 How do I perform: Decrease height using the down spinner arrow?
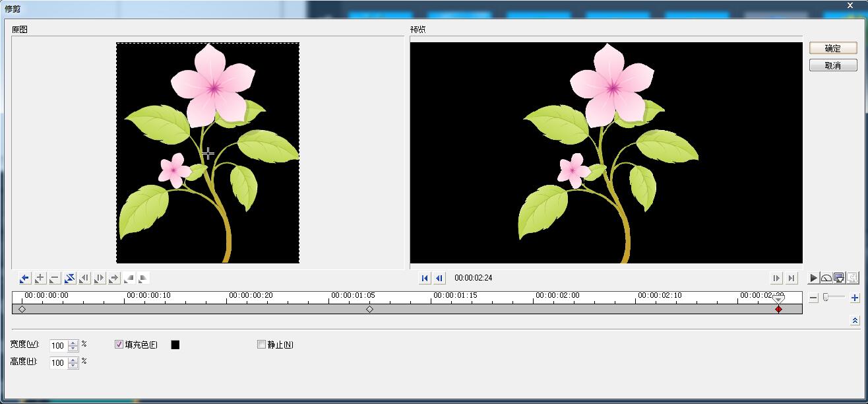pyautogui.click(x=73, y=366)
